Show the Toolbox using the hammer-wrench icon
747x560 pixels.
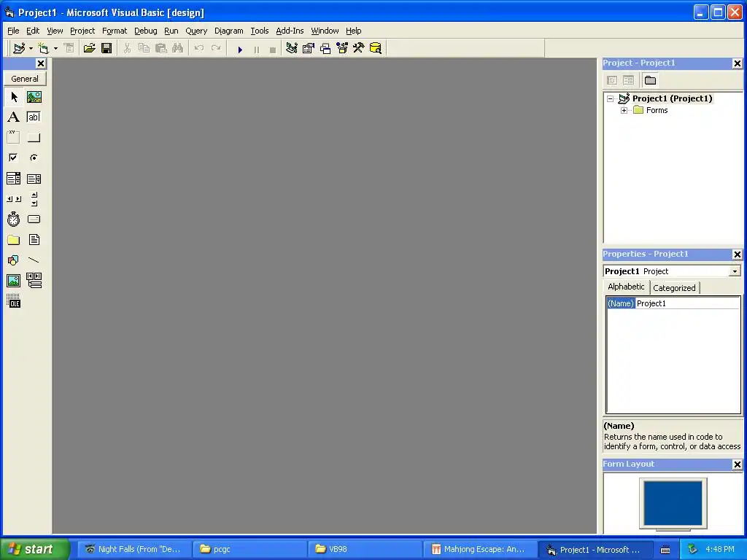click(359, 48)
